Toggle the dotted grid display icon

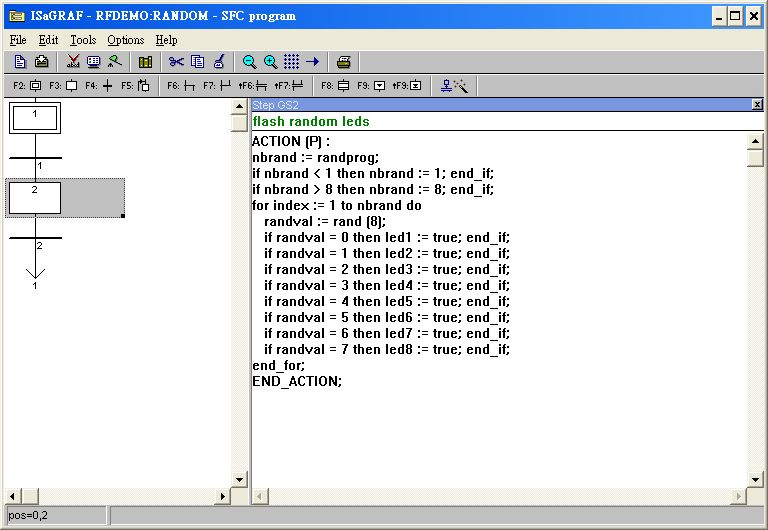(291, 62)
